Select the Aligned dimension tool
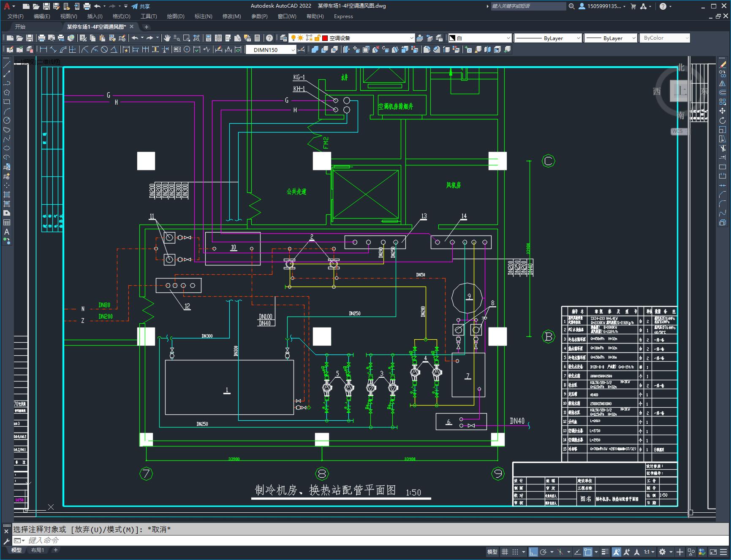The height and width of the screenshot is (560, 731). click(x=53, y=50)
